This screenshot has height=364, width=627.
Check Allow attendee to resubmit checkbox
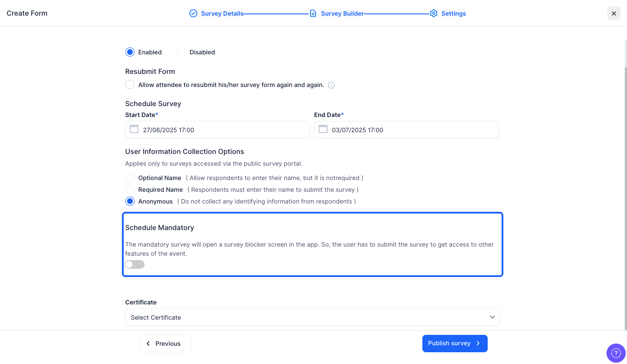130,84
